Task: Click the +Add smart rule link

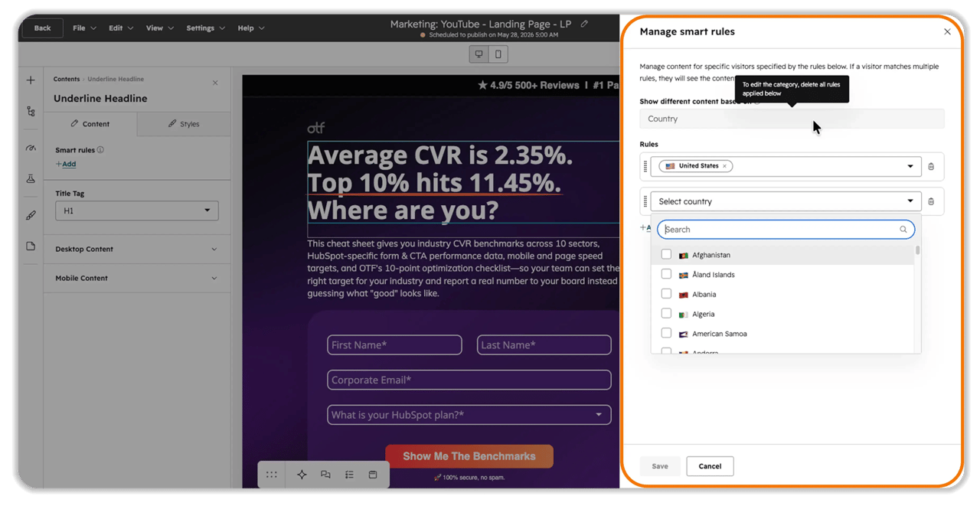Action: 66,164
